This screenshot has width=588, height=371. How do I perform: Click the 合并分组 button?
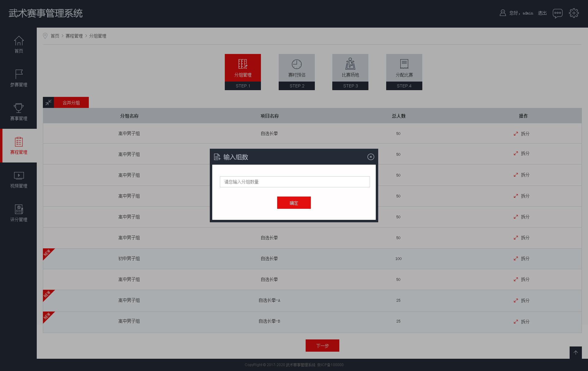coord(71,102)
